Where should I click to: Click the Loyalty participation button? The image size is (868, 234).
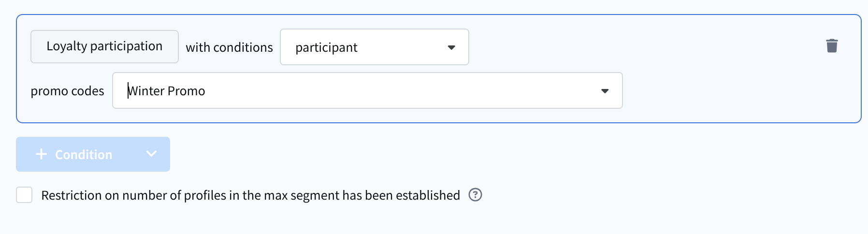coord(104,46)
